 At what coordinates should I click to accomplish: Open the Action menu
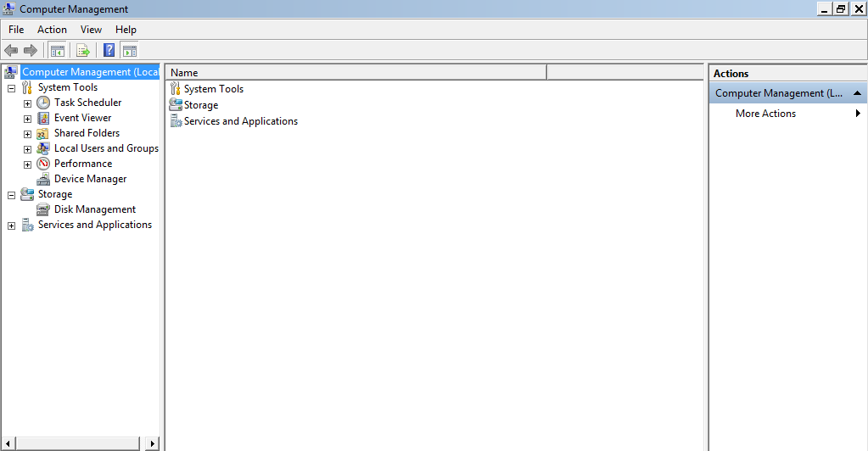(52, 30)
